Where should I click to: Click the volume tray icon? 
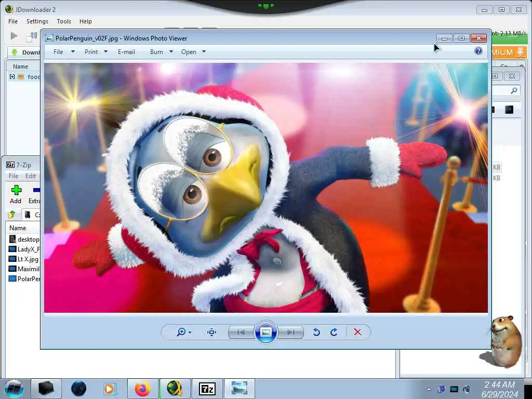click(x=467, y=389)
